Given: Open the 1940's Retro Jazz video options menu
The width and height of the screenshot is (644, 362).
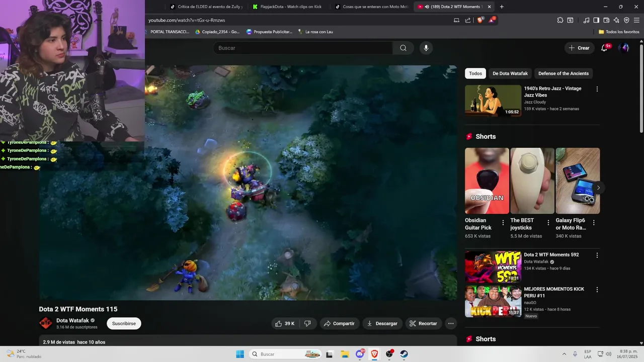Looking at the screenshot, I should [597, 89].
